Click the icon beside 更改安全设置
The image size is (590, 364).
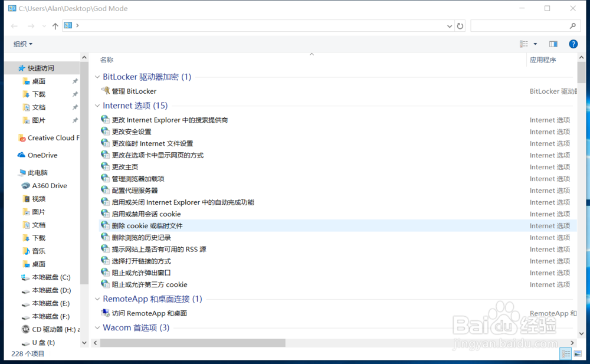106,131
